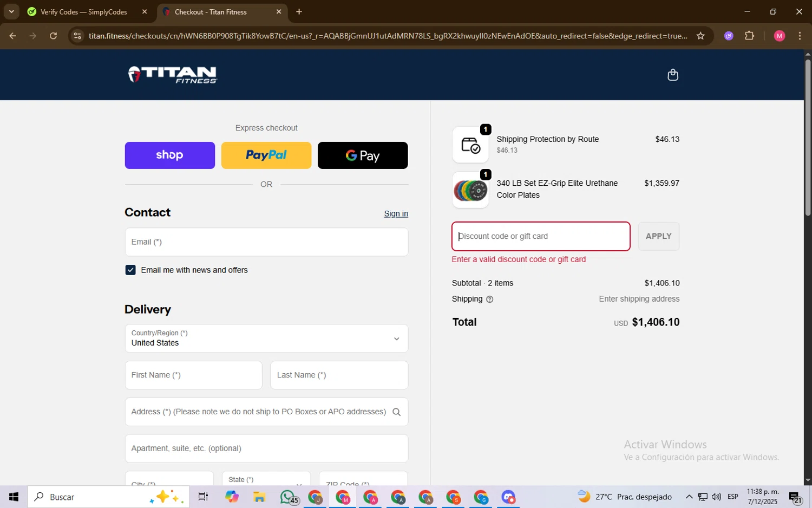Viewport: 812px width, 508px height.
Task: Click the Windows search box Buscar
Action: point(109,497)
